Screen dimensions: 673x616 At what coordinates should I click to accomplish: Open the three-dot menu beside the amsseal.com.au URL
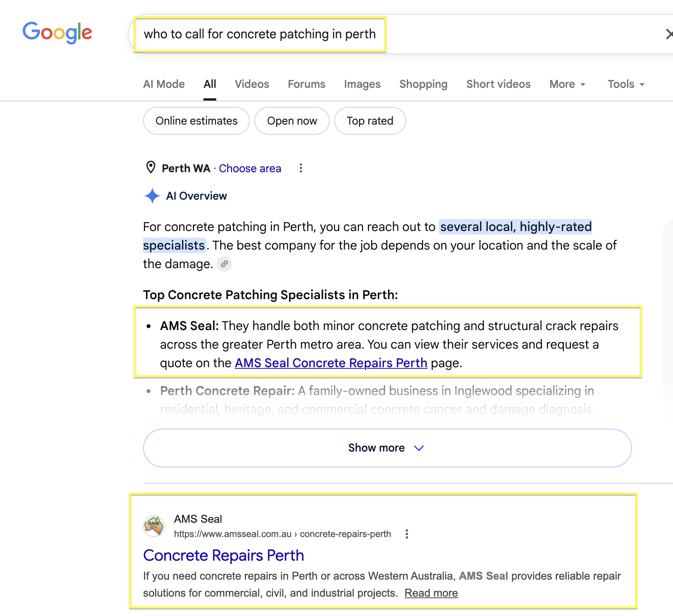tap(407, 534)
